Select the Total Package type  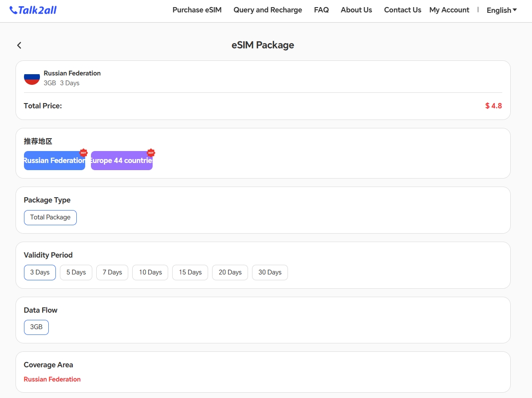click(50, 217)
